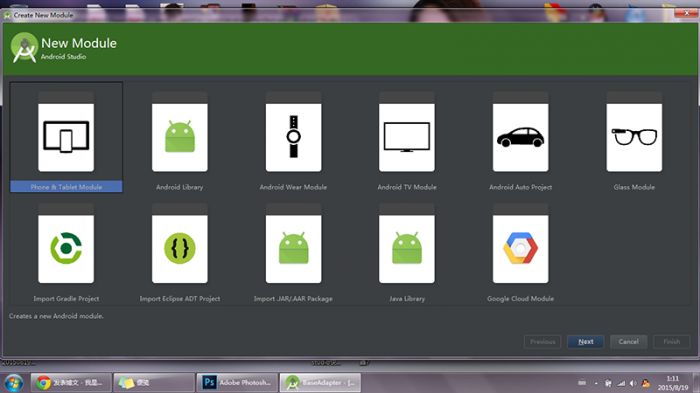The height and width of the screenshot is (393, 700).
Task: Switch to the Chrome taskbar window
Action: pyautogui.click(x=71, y=383)
